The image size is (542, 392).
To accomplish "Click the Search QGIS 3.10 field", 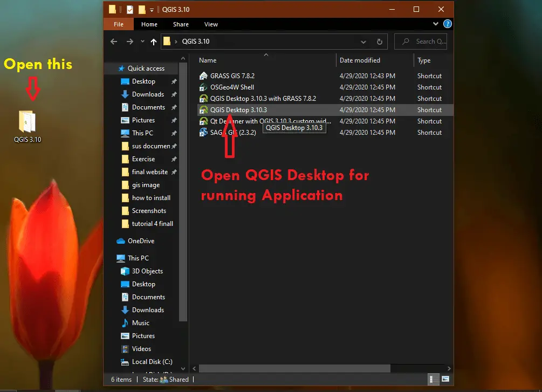I will click(421, 42).
